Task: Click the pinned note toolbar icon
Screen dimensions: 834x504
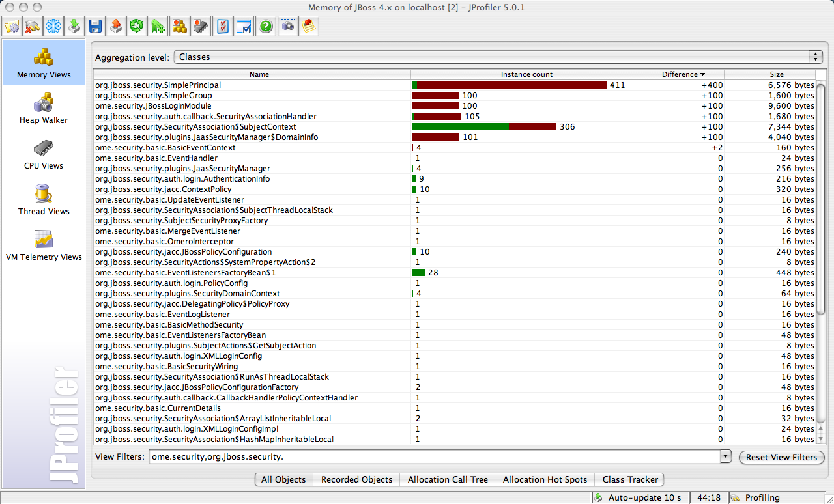Action: click(309, 26)
